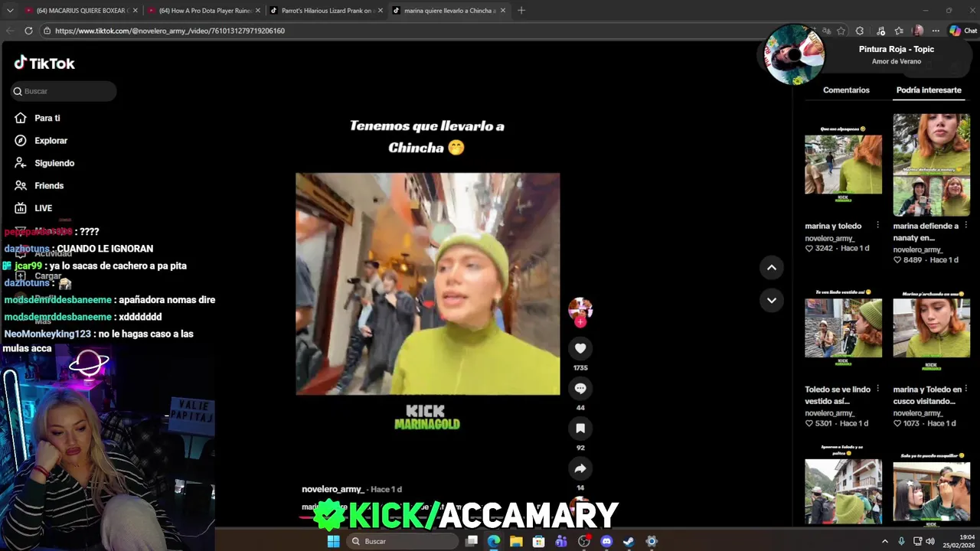Open options for 'marina y toledo' video

[877, 226]
